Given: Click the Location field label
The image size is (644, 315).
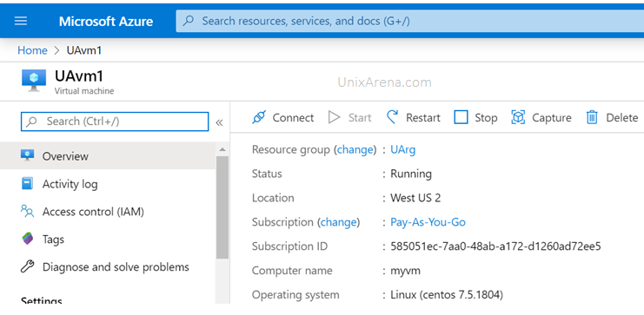Looking at the screenshot, I should click(273, 198).
